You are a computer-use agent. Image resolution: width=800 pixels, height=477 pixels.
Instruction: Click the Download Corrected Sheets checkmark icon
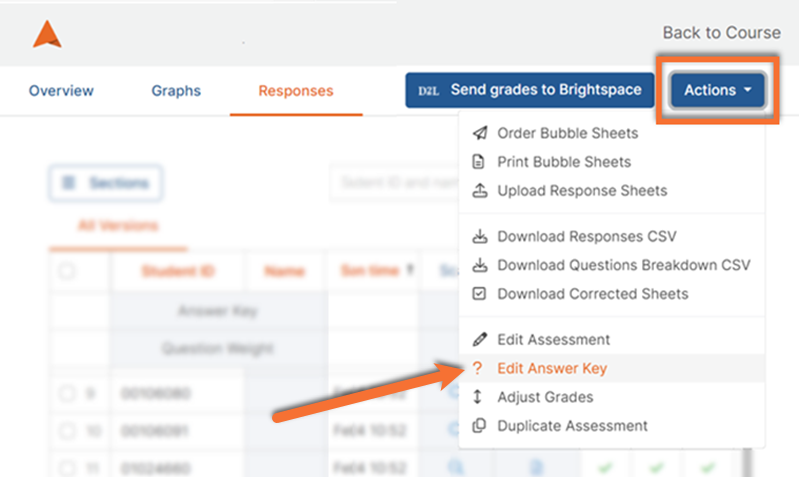[480, 294]
